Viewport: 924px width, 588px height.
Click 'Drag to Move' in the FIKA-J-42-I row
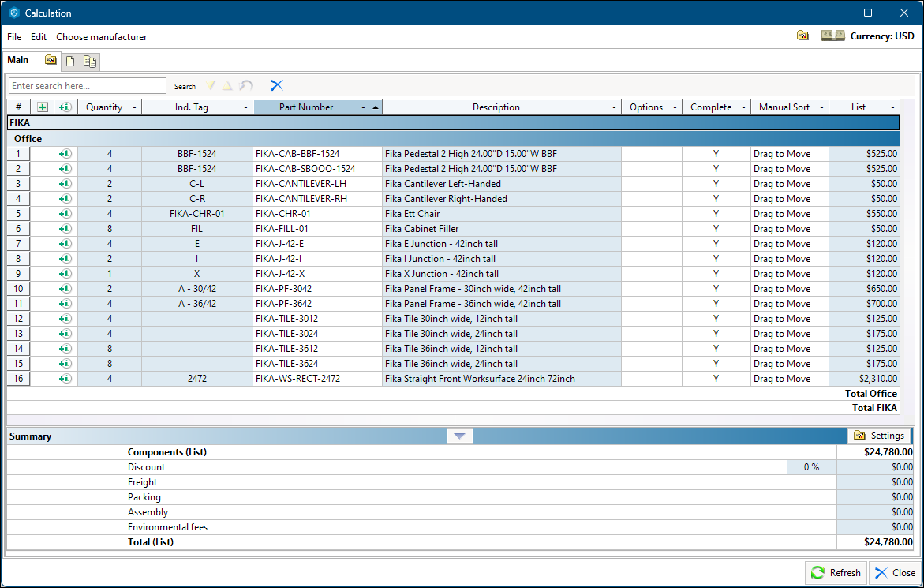(790, 259)
